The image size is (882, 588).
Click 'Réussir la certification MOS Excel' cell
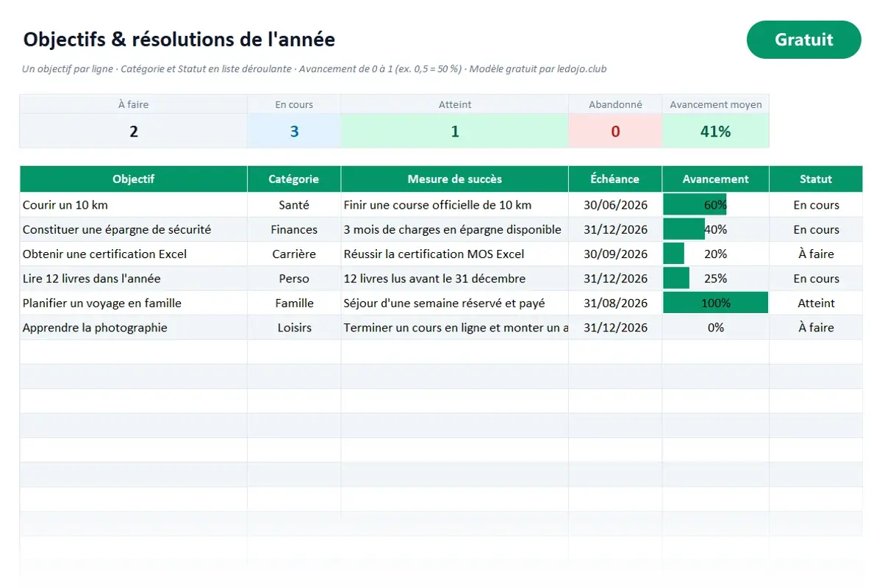point(454,254)
